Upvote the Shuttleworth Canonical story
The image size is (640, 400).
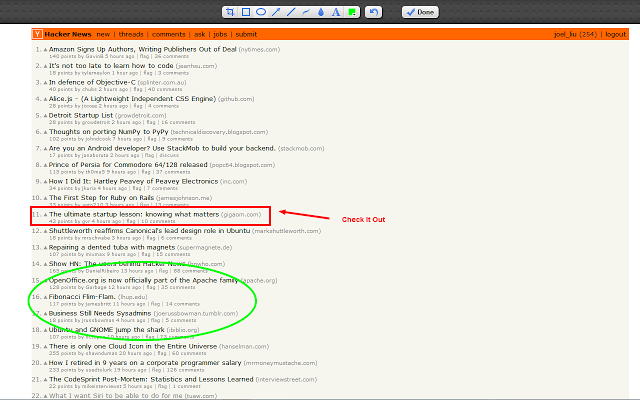[x=45, y=231]
